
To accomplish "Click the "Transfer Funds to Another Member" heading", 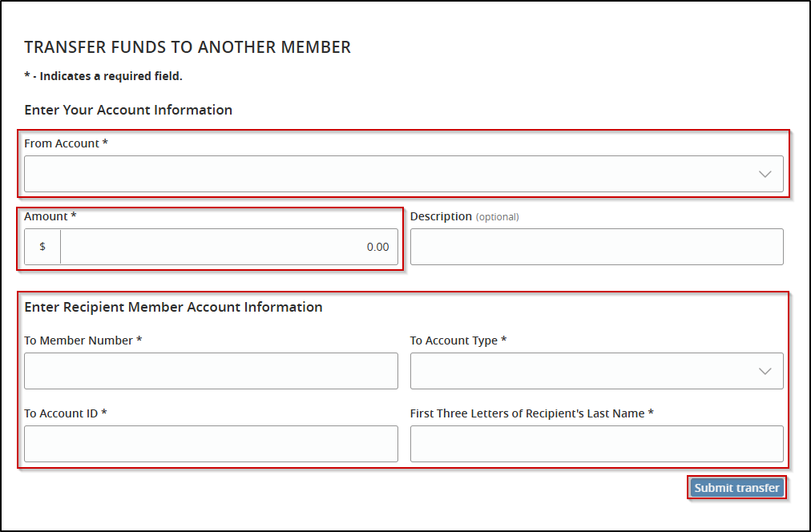I will (x=188, y=47).
